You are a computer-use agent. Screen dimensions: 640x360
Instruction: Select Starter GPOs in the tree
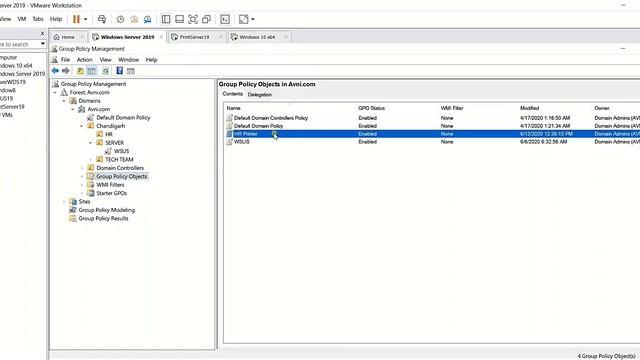111,193
